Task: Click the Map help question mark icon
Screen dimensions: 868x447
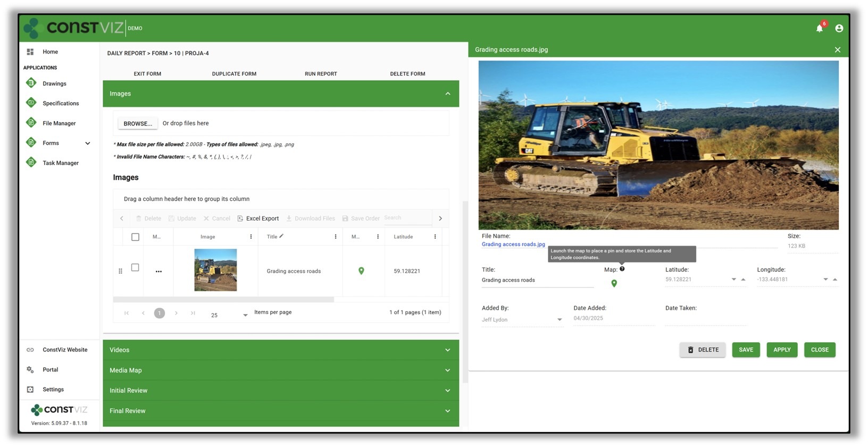Action: tap(622, 269)
